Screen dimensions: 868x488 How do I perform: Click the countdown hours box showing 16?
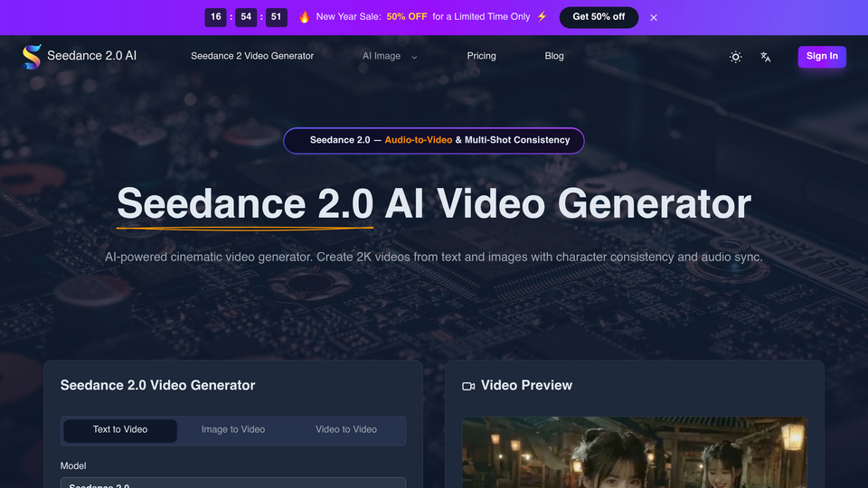click(215, 17)
